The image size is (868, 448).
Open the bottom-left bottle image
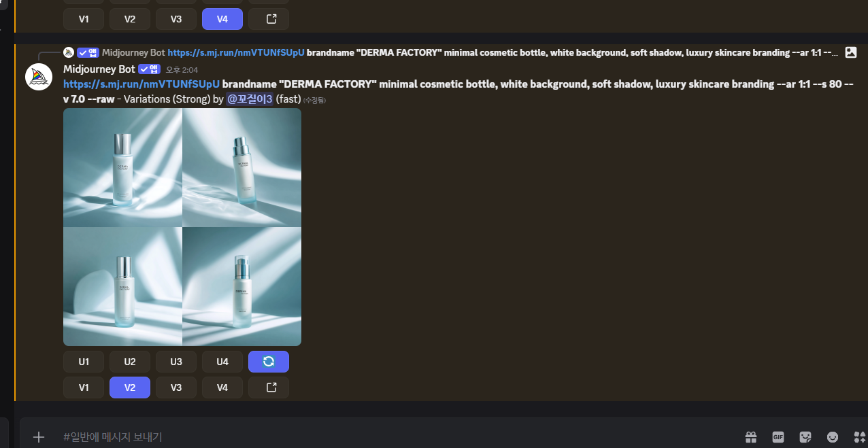(x=122, y=287)
